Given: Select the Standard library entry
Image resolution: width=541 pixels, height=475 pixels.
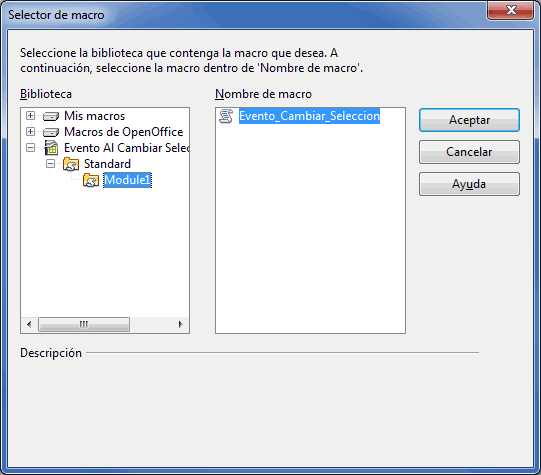Looking at the screenshot, I should (x=107, y=164).
